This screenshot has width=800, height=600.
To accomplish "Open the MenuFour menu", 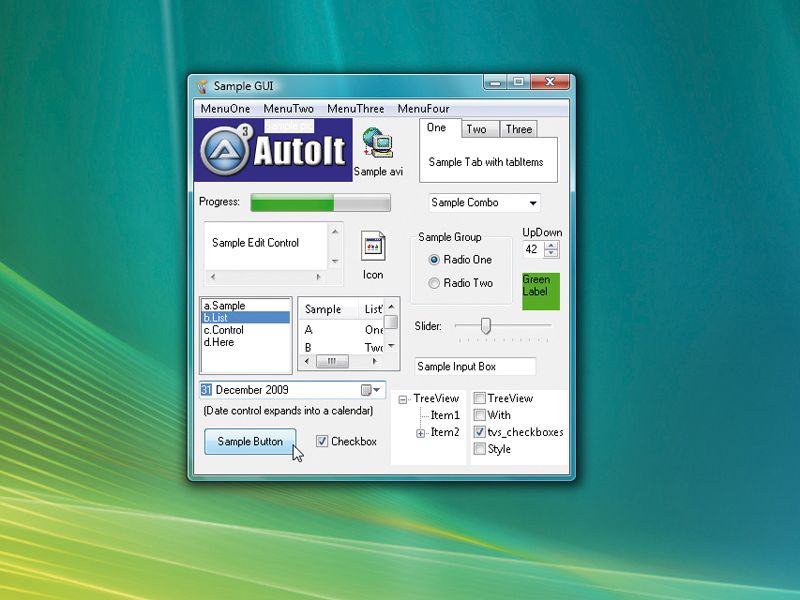I will click(x=423, y=109).
